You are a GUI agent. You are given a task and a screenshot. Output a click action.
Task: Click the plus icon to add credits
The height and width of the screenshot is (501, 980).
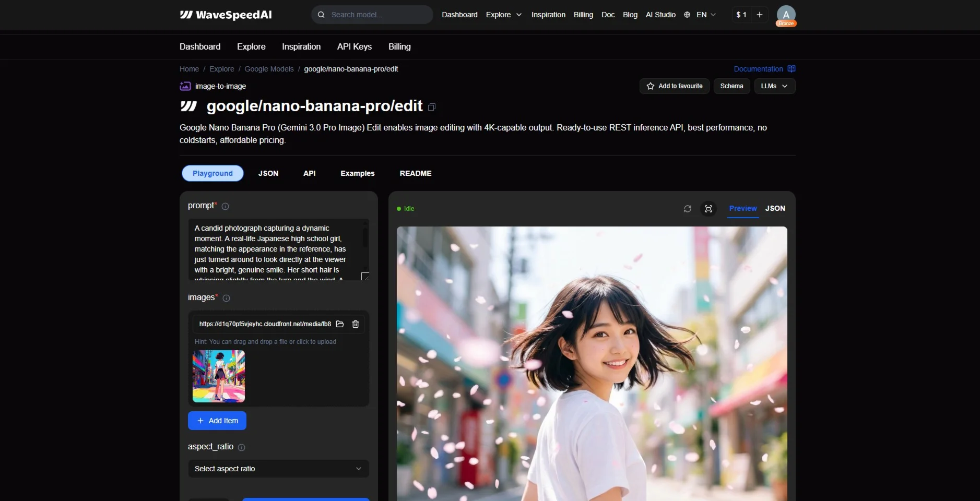pos(760,15)
